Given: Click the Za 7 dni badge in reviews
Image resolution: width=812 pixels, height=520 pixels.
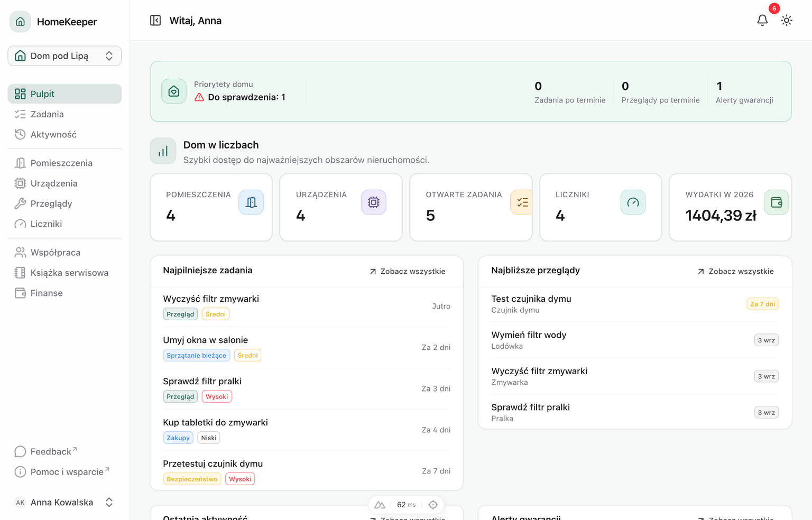Looking at the screenshot, I should [763, 304].
